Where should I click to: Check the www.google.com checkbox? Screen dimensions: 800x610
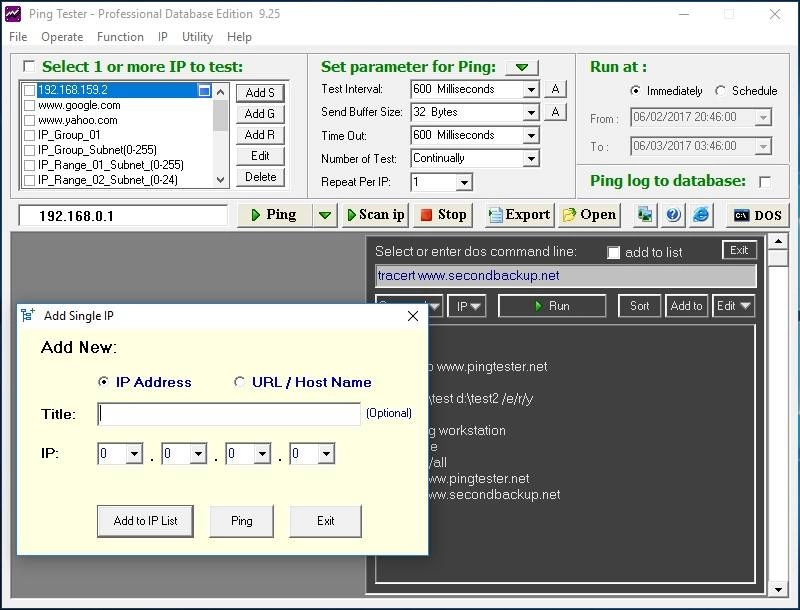pos(30,106)
